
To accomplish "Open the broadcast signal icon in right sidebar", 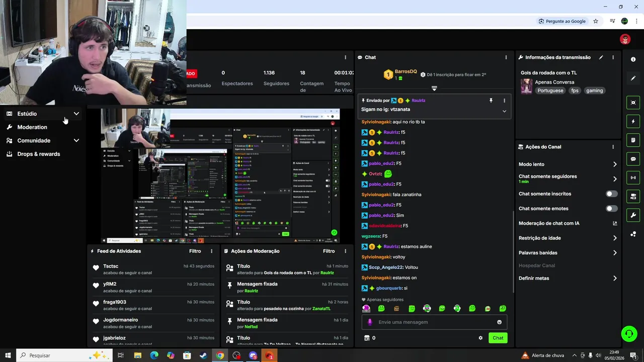I will click(x=633, y=177).
